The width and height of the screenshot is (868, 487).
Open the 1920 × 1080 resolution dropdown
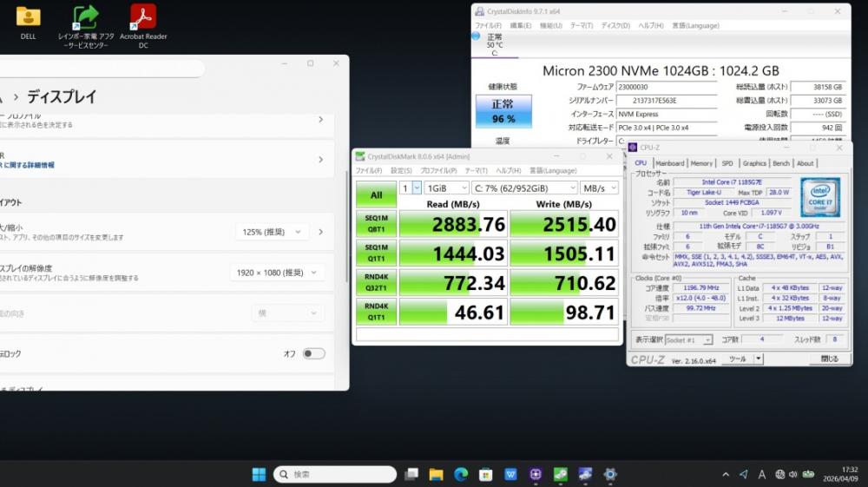[x=279, y=273]
